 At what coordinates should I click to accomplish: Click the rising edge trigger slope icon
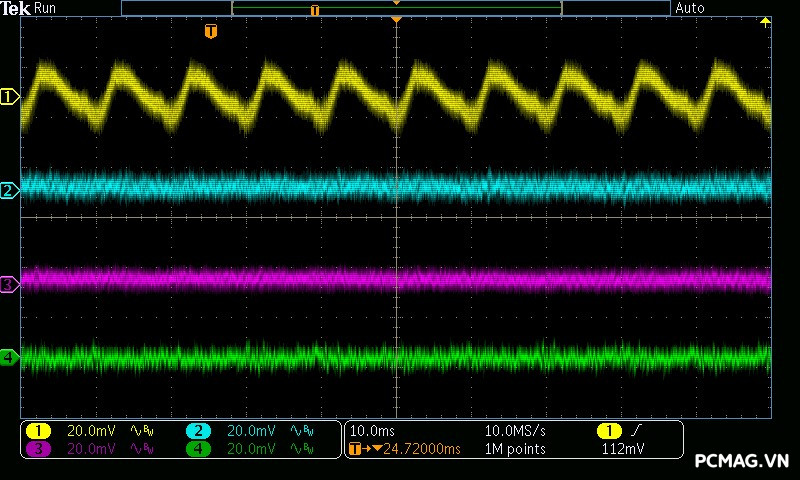point(637,431)
